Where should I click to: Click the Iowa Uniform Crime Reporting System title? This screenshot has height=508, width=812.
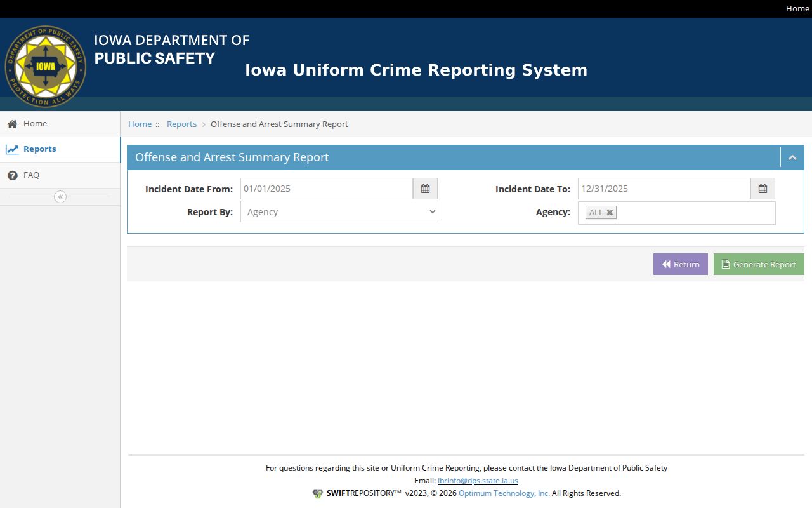(x=416, y=70)
